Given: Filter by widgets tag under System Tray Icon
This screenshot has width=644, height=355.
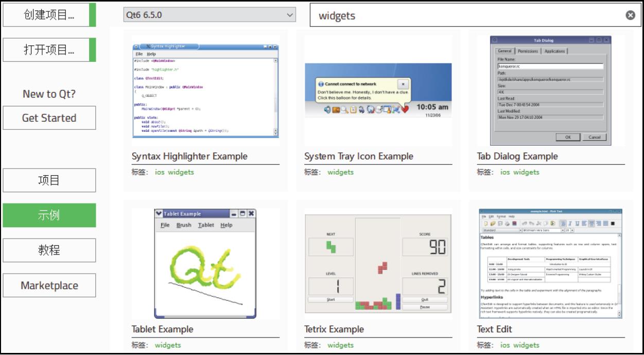Looking at the screenshot, I should point(341,172).
